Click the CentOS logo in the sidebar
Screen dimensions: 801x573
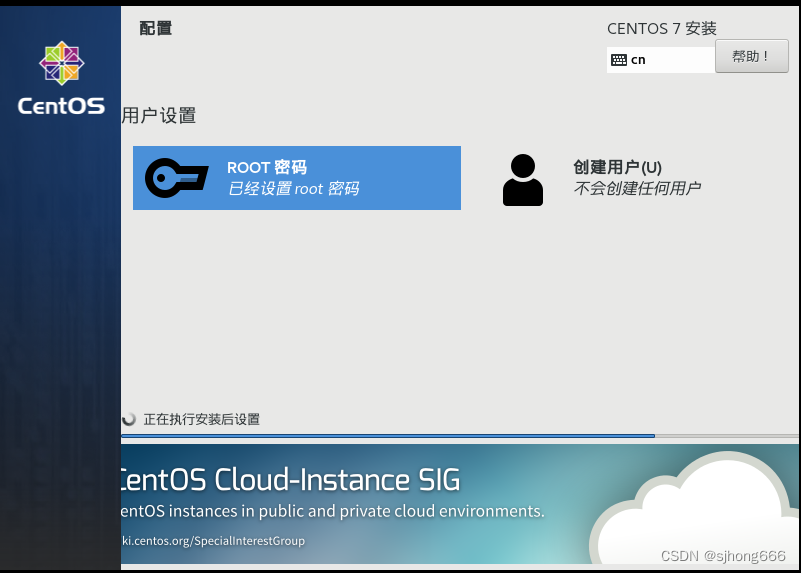pos(61,78)
